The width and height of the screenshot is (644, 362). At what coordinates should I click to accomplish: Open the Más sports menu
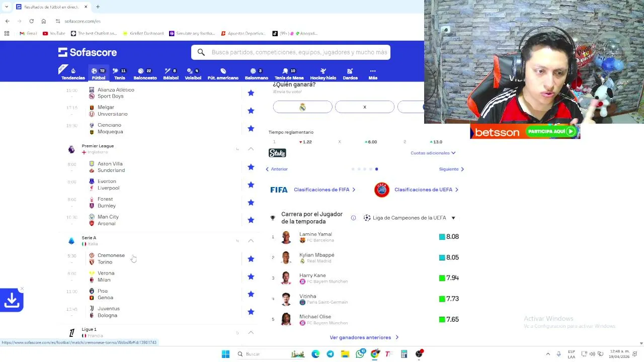373,74
